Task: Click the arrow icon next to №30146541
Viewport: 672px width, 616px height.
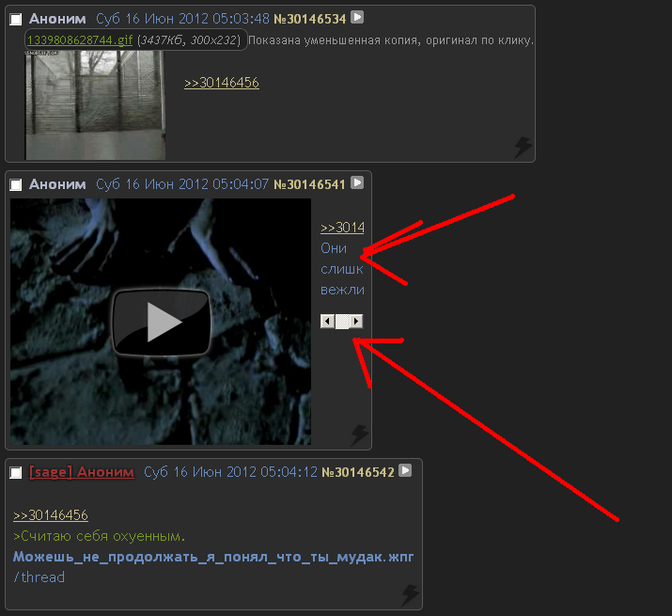Action: pyautogui.click(x=357, y=182)
